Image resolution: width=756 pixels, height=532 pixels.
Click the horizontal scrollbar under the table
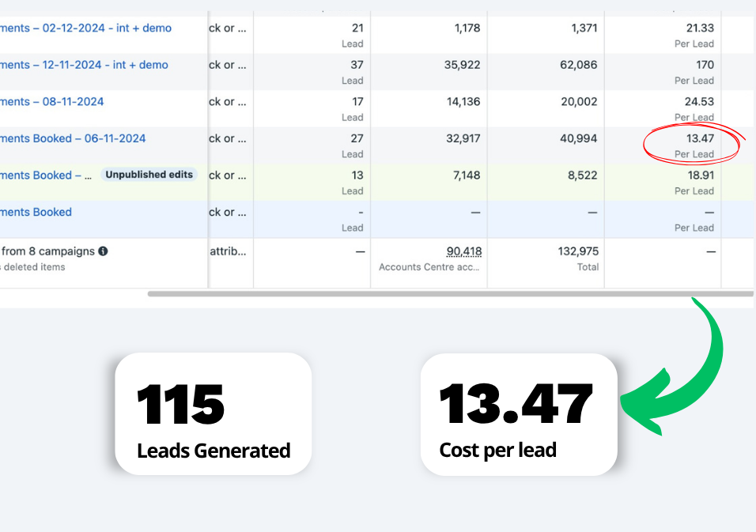449,294
